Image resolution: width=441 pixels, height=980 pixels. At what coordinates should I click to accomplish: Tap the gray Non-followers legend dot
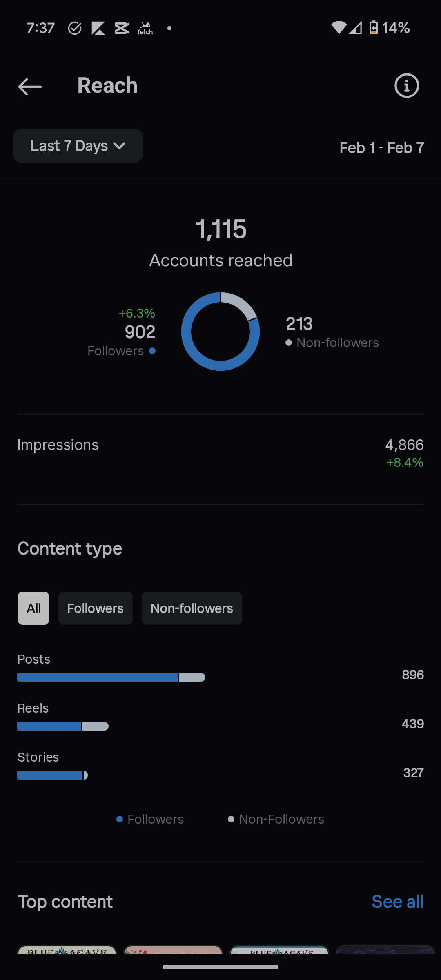pos(289,343)
